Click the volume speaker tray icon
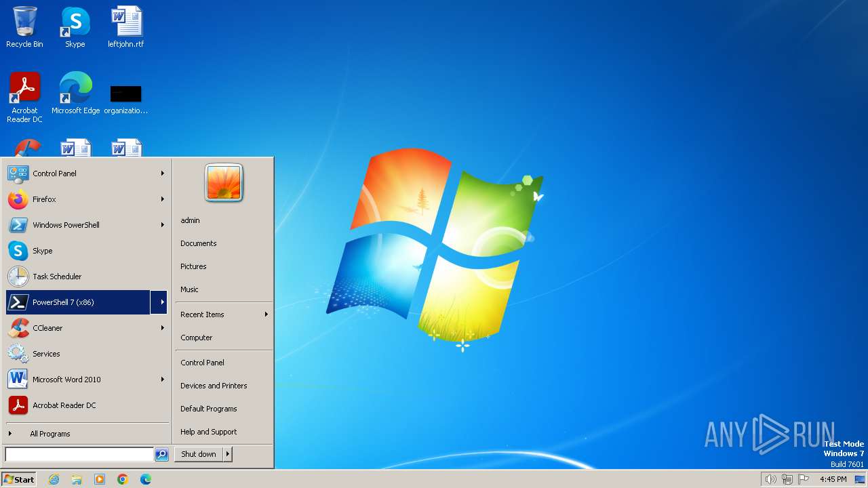Screen dimensions: 868x488 [771, 479]
